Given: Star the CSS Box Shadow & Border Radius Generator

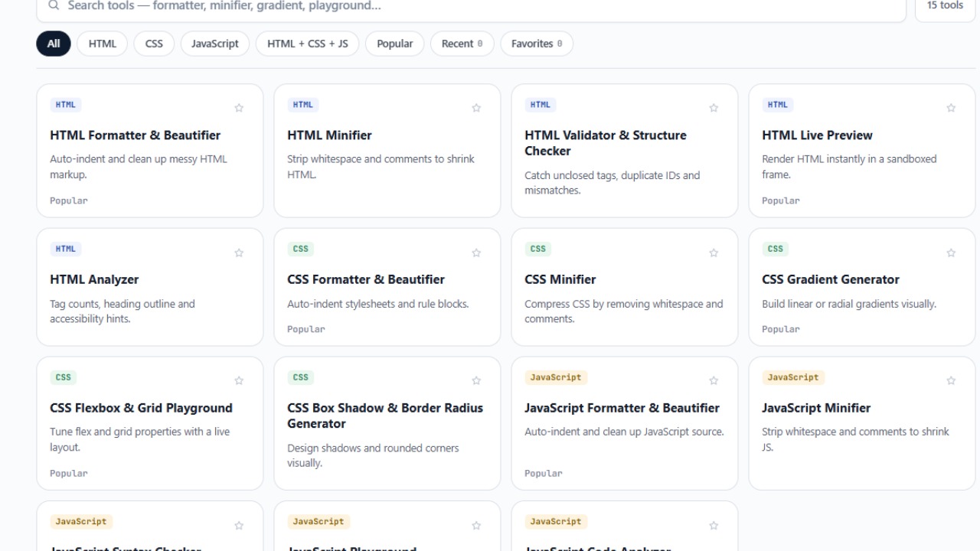Looking at the screenshot, I should (476, 380).
